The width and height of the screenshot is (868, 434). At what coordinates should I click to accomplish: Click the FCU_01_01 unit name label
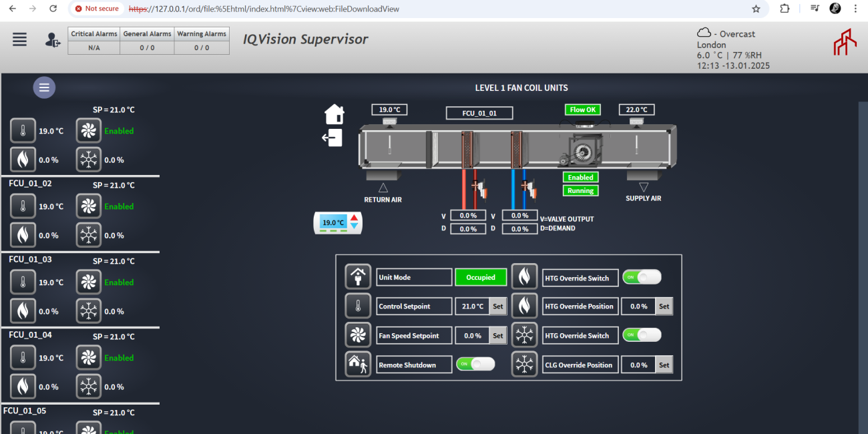pos(479,114)
